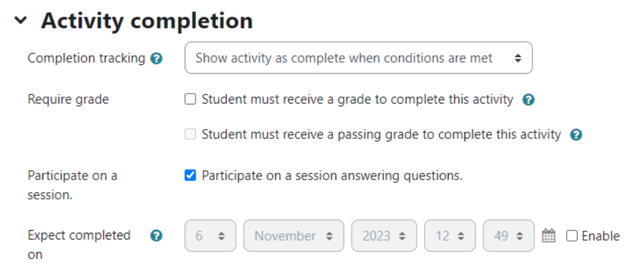Viewport: 644px width, 264px height.
Task: Click the disabled passing grade checkbox
Action: tap(190, 134)
